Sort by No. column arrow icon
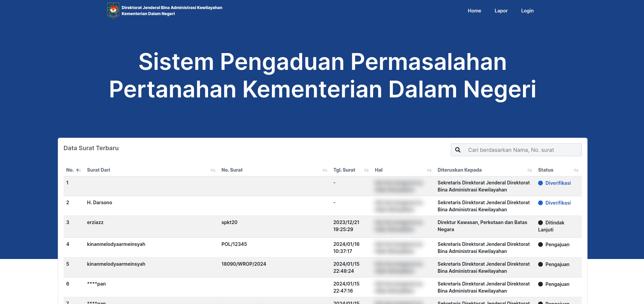644x304 pixels. [78, 170]
